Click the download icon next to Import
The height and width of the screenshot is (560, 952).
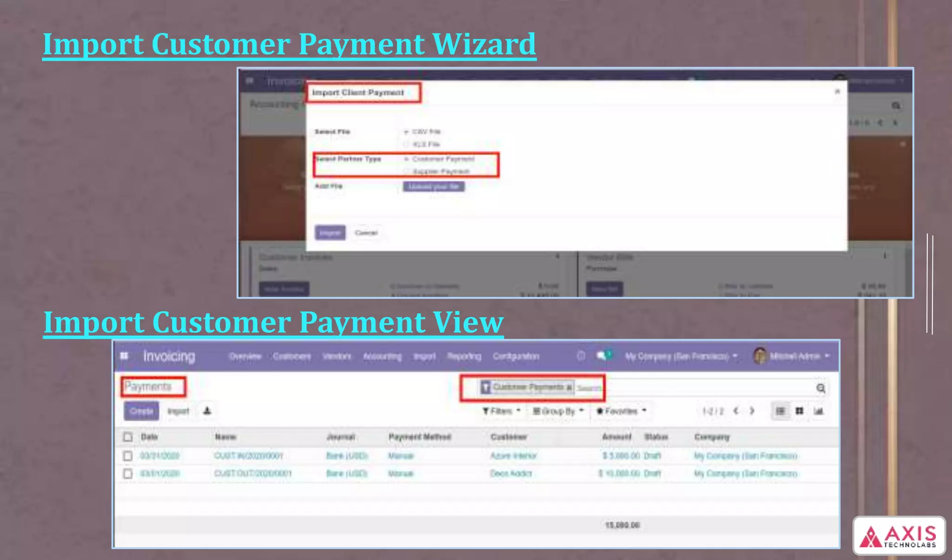(207, 411)
